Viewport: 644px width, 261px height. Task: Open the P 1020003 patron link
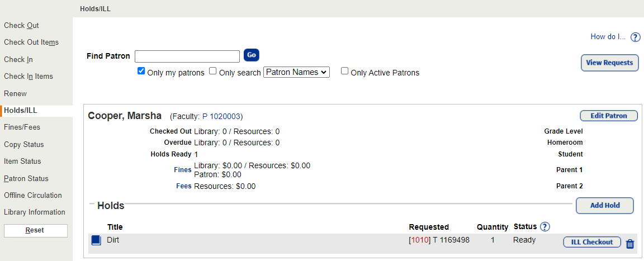(x=221, y=117)
